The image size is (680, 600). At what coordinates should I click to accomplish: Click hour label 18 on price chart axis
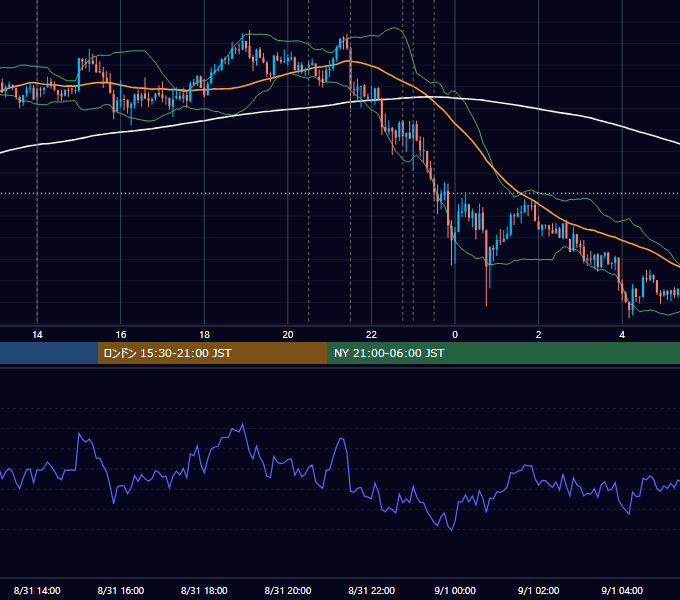pos(204,335)
